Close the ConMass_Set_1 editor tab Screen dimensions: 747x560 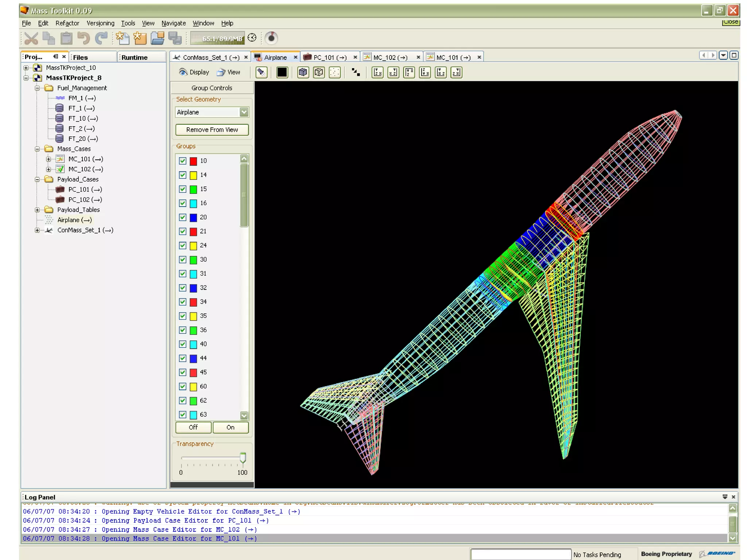tap(246, 57)
